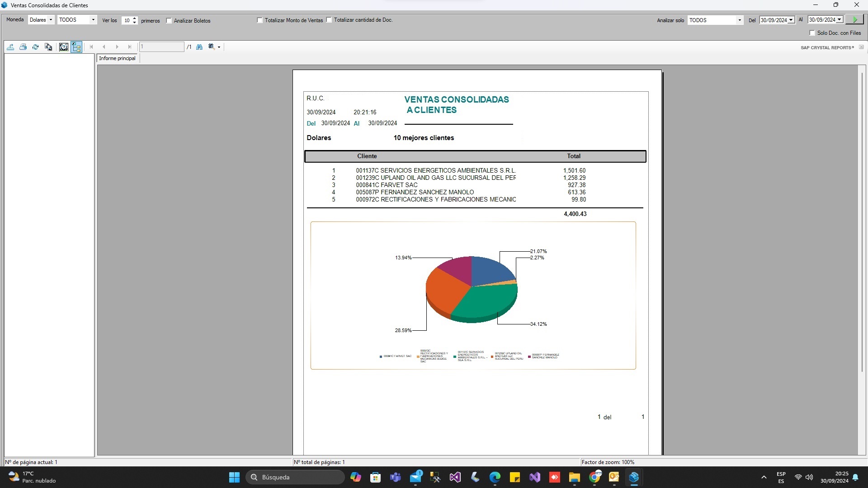Increase the Ver los count stepper
Screen dimensions: 868x488
[x=135, y=18]
